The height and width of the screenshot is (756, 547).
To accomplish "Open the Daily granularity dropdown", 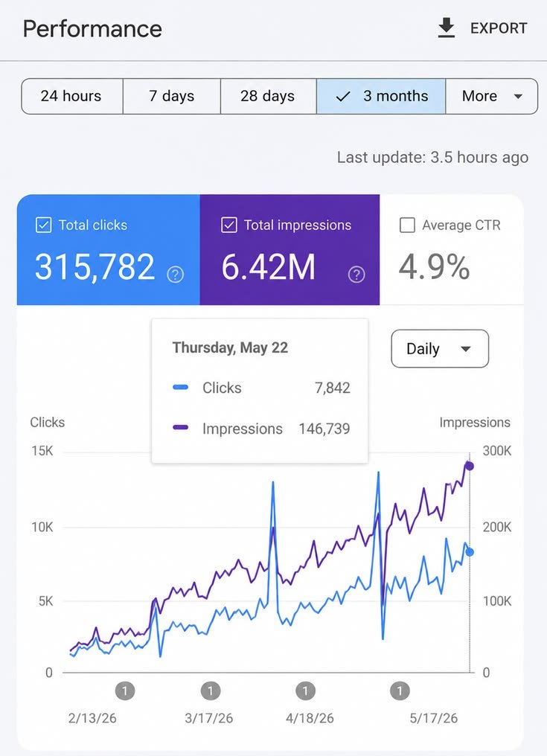I will (x=440, y=348).
